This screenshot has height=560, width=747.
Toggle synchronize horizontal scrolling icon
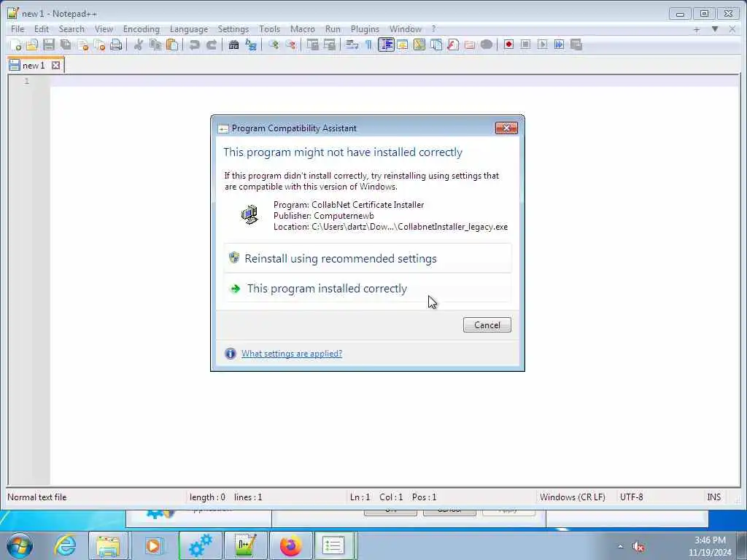329,44
